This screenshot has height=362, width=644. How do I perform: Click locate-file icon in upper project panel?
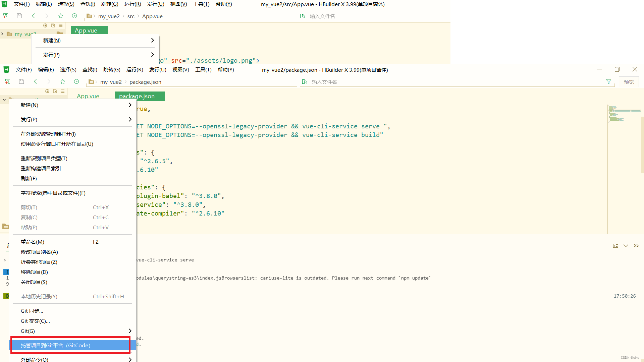pyautogui.click(x=45, y=25)
